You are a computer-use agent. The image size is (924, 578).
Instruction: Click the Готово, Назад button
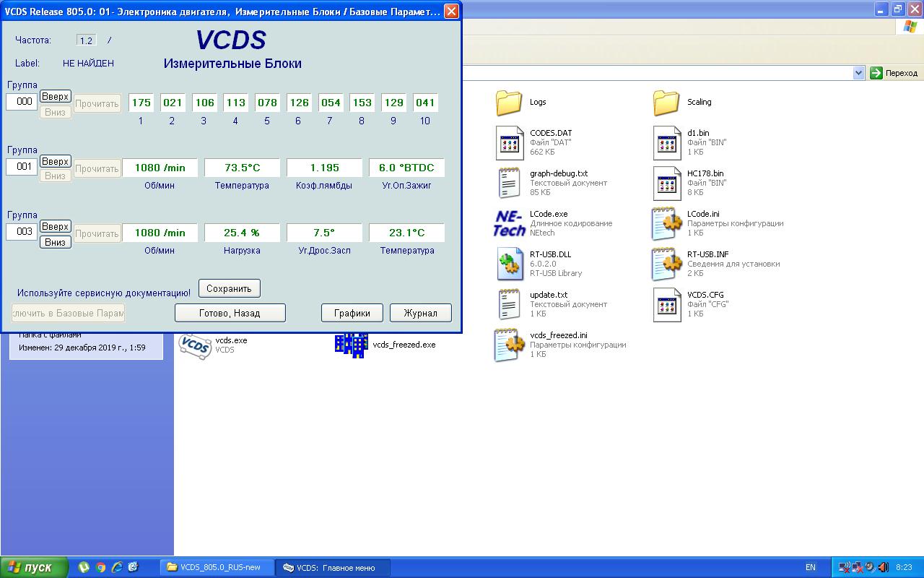pyautogui.click(x=230, y=313)
